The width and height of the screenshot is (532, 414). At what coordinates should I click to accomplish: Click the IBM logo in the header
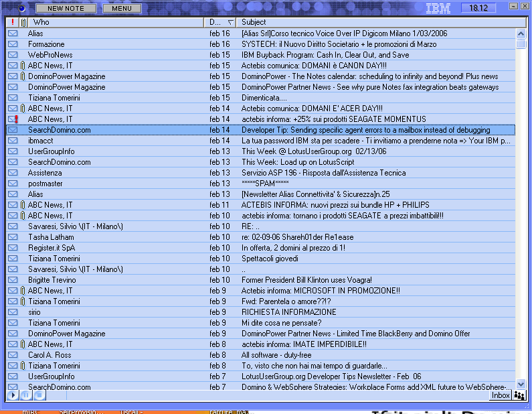[x=438, y=8]
